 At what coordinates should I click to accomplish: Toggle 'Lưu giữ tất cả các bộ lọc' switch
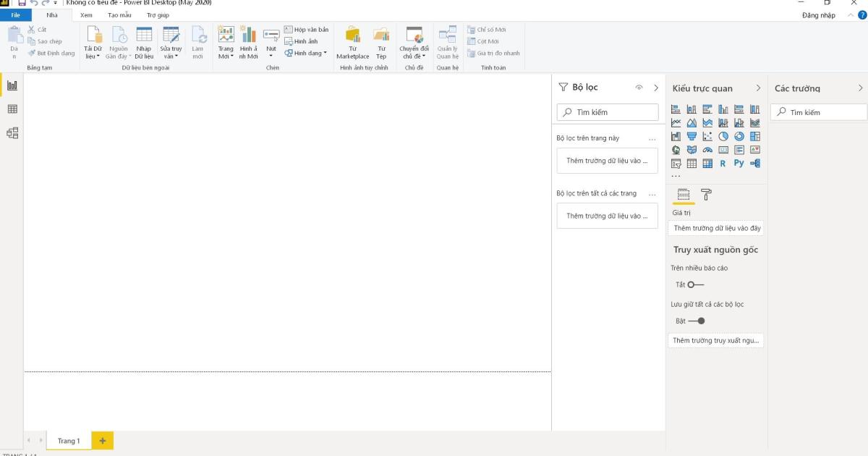[697, 321]
